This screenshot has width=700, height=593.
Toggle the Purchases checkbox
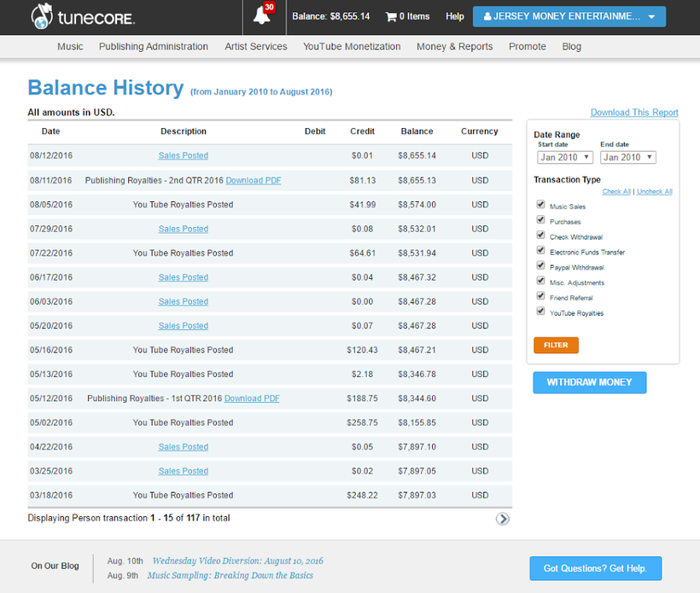[x=540, y=219]
